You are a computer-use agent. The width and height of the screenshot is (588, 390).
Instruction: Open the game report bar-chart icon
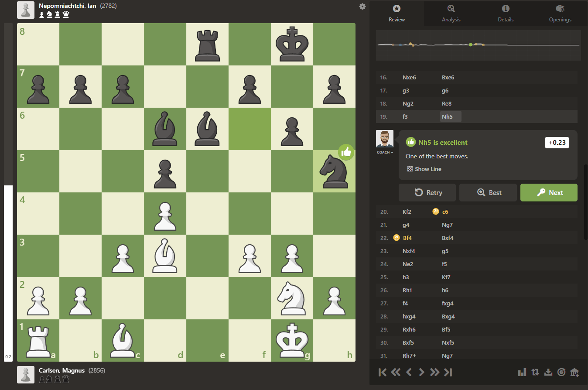[x=522, y=372]
